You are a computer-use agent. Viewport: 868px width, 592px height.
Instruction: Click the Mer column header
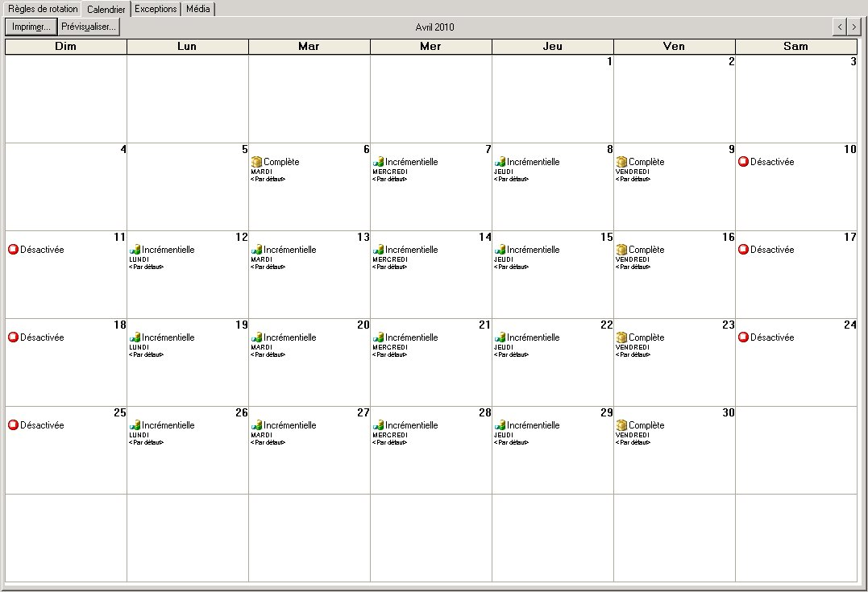pos(431,47)
